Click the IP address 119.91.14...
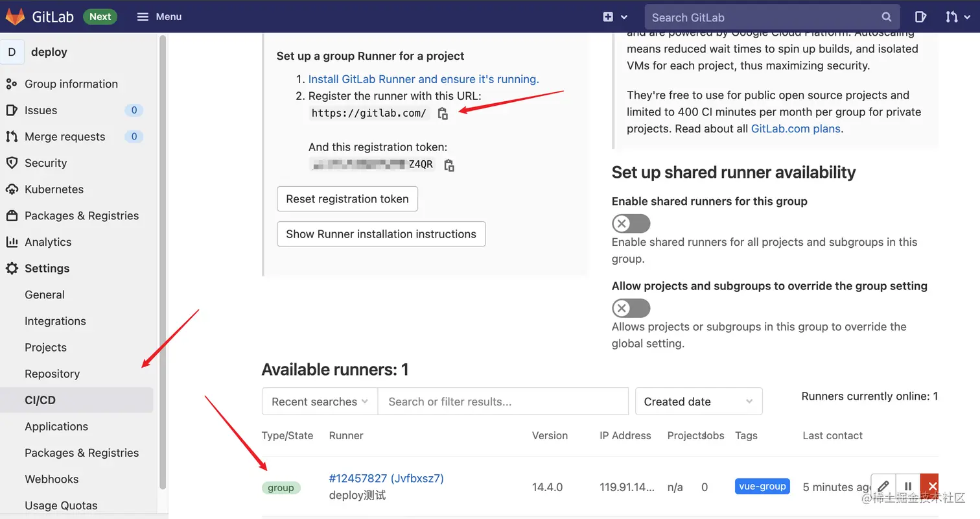This screenshot has height=519, width=980. [627, 487]
